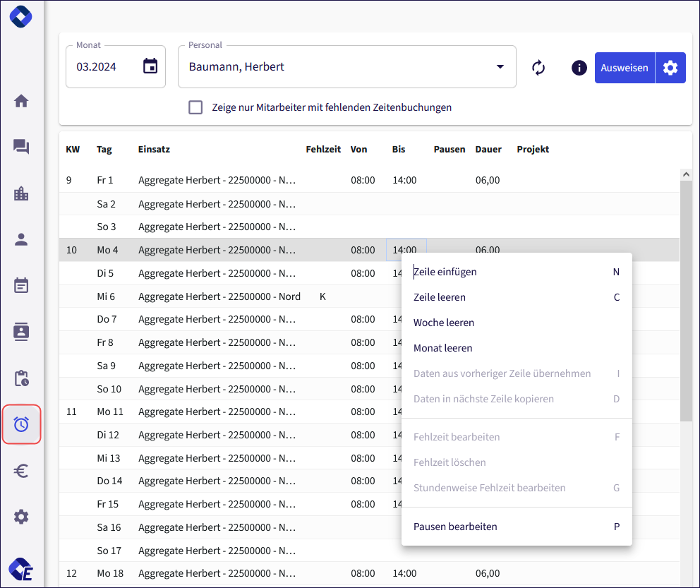This screenshot has width=700, height=588.
Task: Open the company building sidebar icon
Action: 21,193
